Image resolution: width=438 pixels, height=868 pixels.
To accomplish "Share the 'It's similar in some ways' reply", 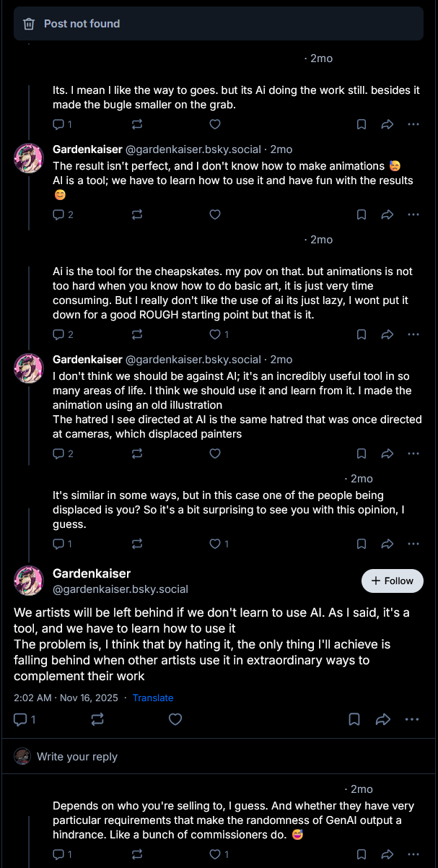I will [x=387, y=544].
